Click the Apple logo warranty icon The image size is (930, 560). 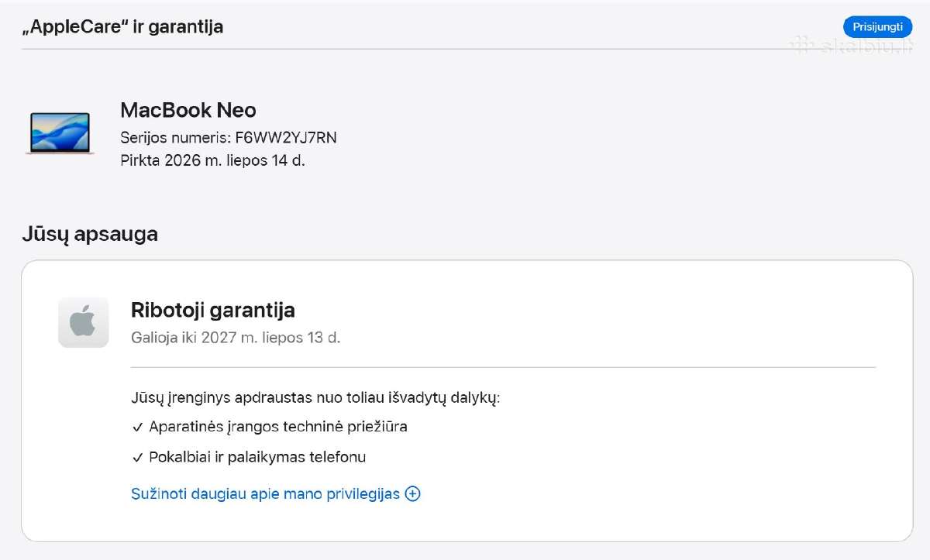click(x=84, y=322)
